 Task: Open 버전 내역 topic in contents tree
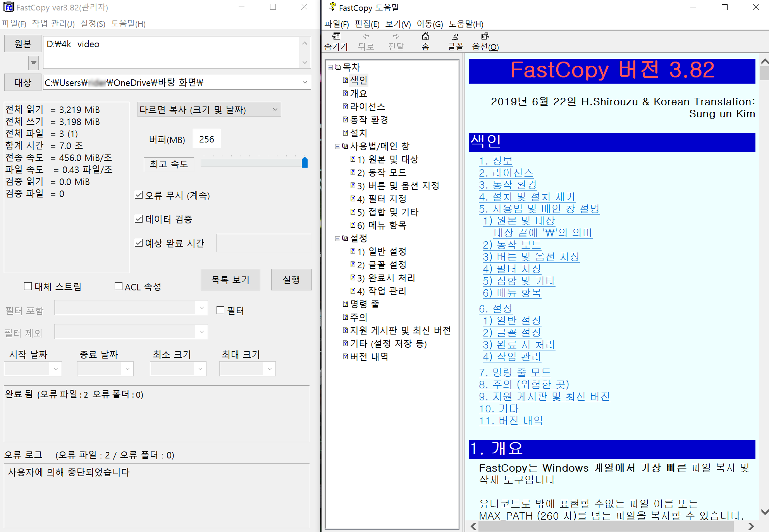tap(369, 357)
